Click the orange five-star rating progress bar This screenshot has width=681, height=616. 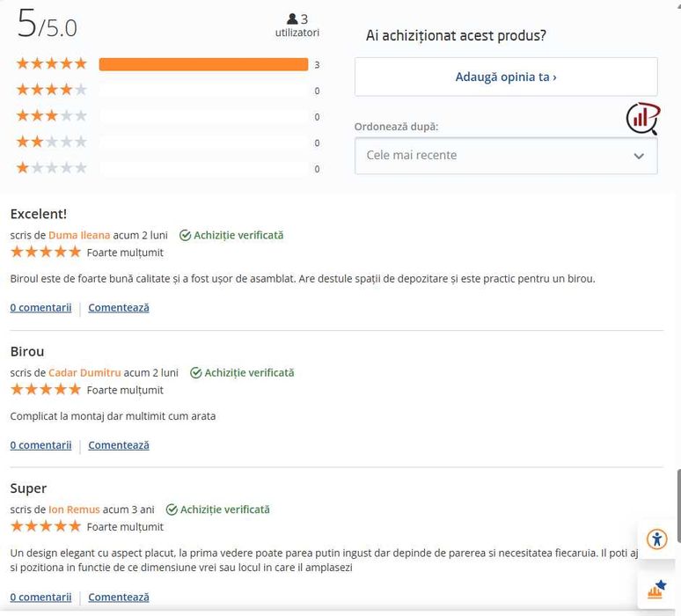click(x=203, y=64)
